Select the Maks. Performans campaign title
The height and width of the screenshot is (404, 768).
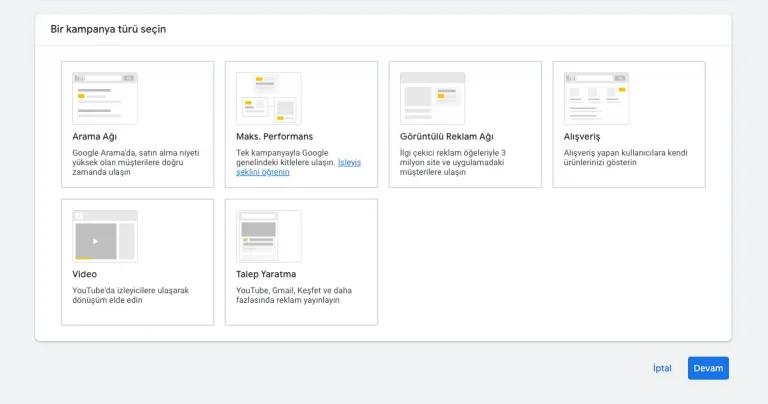[274, 136]
